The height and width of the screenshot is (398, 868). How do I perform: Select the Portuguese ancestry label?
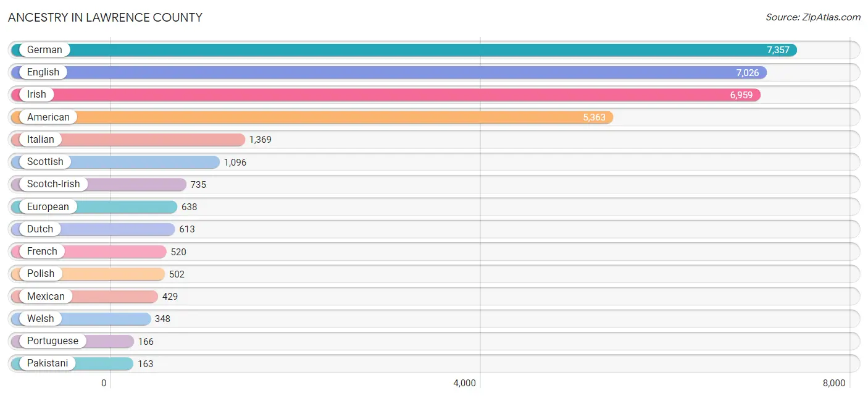coord(52,341)
